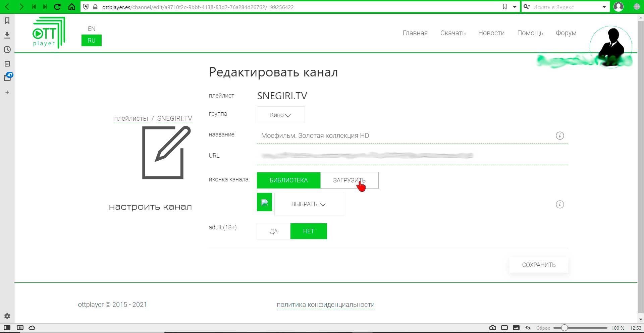The width and height of the screenshot is (644, 333).
Task: Open the window panel with 47 badge
Action: pos(8,77)
